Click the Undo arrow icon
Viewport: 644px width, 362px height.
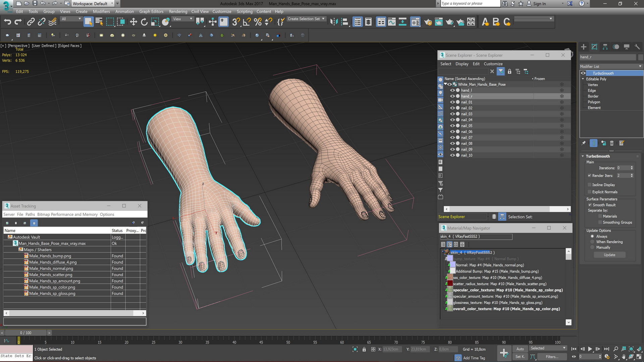click(7, 22)
